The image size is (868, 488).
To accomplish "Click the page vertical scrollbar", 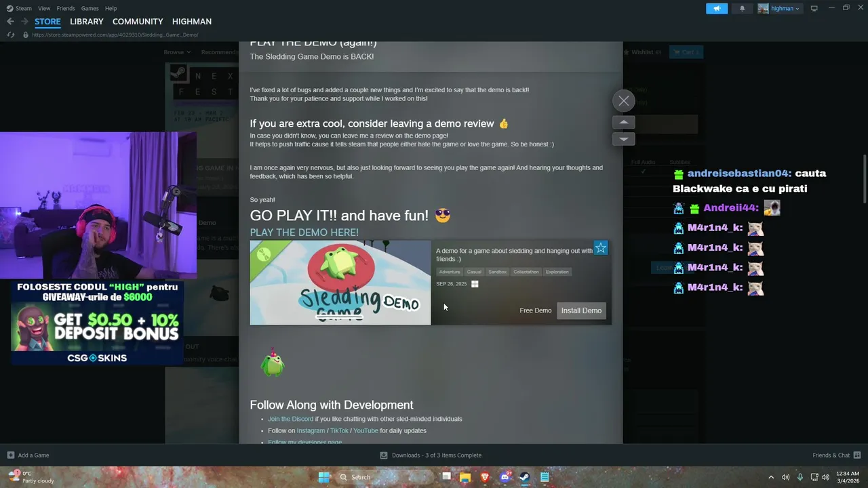I will point(864,179).
